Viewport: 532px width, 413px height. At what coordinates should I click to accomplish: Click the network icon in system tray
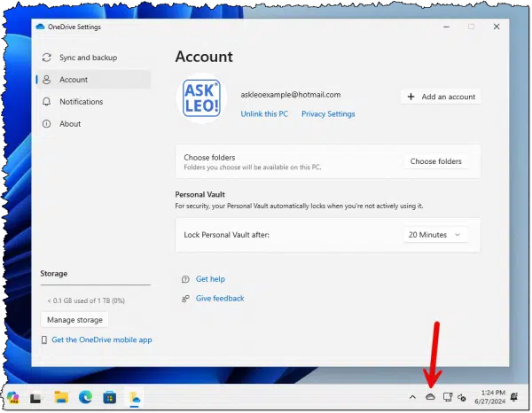click(448, 397)
